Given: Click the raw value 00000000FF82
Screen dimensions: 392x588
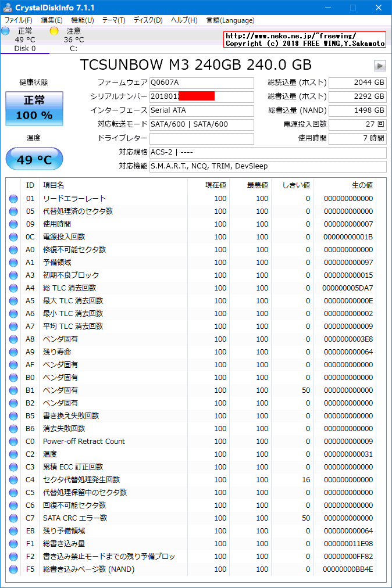Looking at the screenshot, I should tap(348, 557).
